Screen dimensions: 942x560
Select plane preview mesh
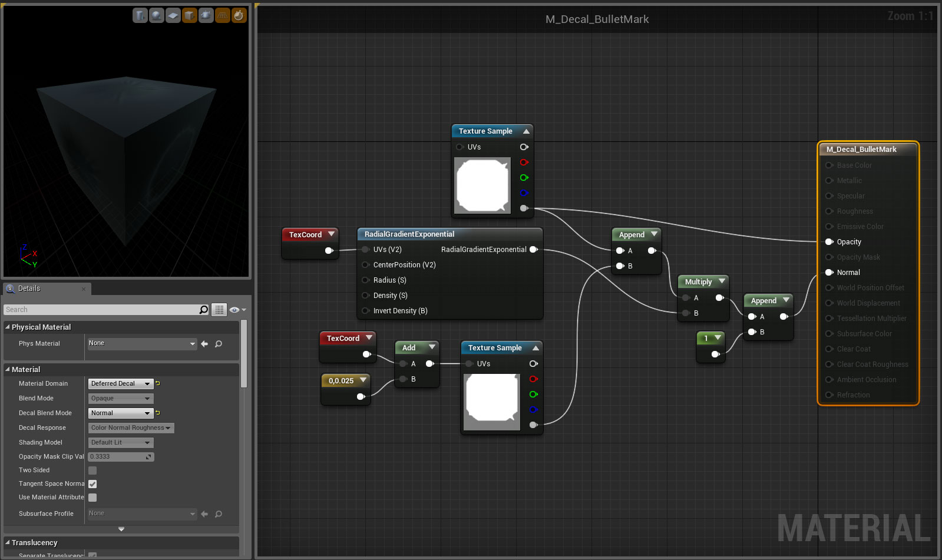[173, 15]
